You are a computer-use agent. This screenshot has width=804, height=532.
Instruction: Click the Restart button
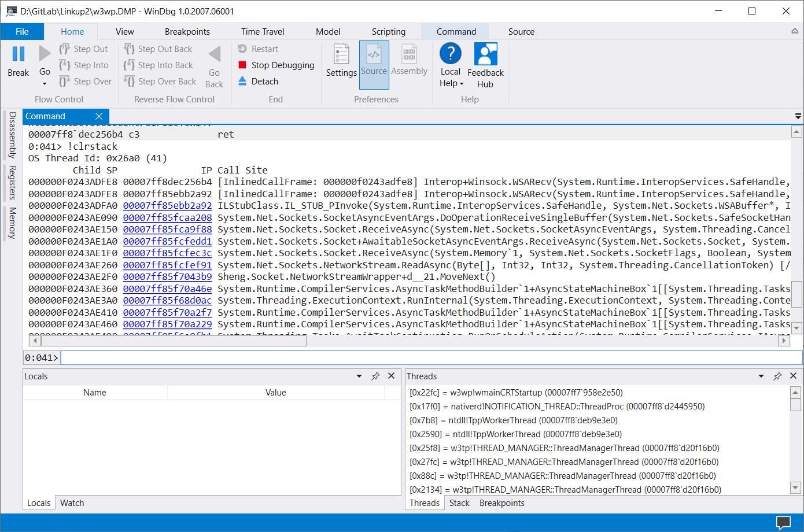pyautogui.click(x=258, y=49)
